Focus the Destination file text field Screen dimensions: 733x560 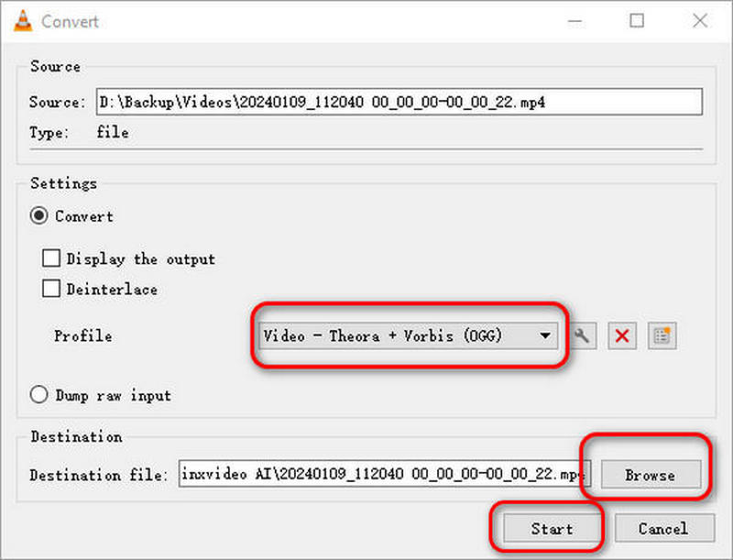[385, 475]
